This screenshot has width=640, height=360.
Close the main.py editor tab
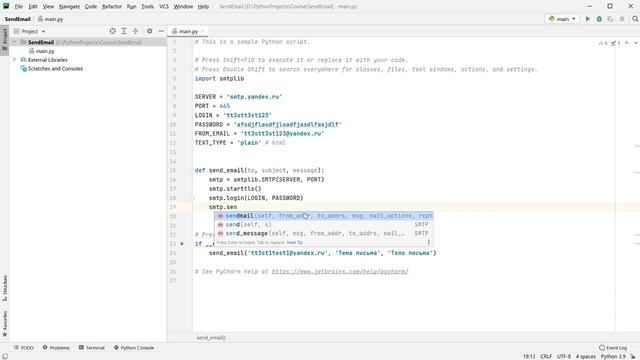point(202,31)
